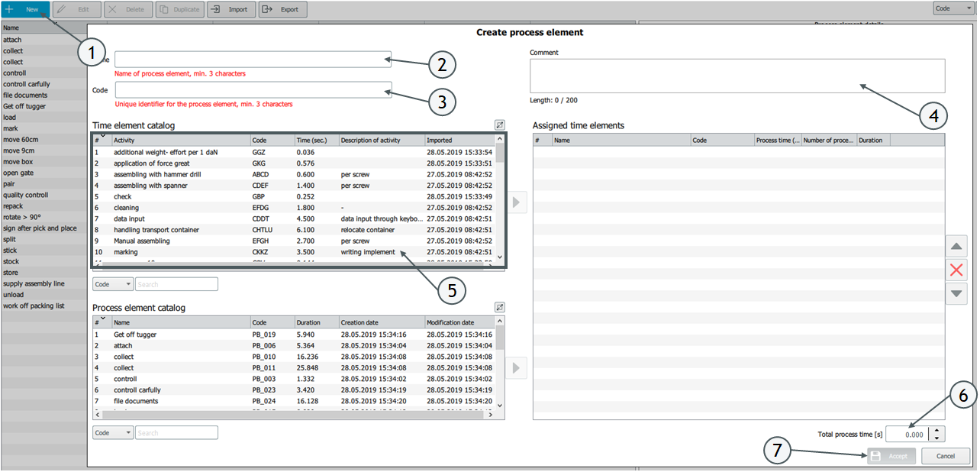Click inside the Comment text area

coord(737,76)
